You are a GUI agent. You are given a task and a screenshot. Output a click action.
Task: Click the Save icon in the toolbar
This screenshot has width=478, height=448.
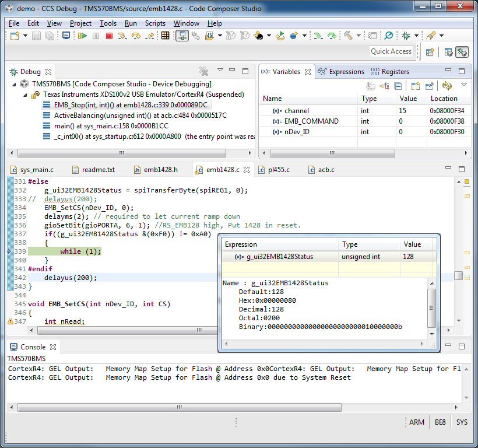[x=36, y=36]
